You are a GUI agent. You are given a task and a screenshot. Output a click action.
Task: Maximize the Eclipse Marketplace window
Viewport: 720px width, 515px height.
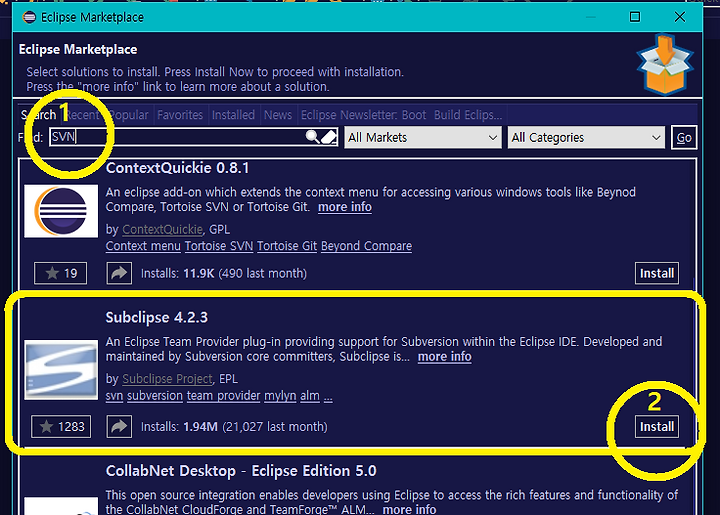635,17
